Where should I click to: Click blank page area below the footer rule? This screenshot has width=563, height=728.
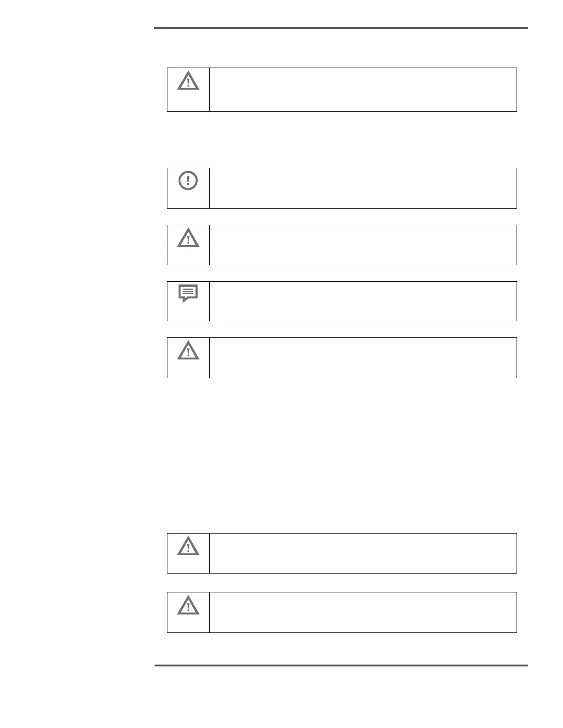[x=341, y=696]
